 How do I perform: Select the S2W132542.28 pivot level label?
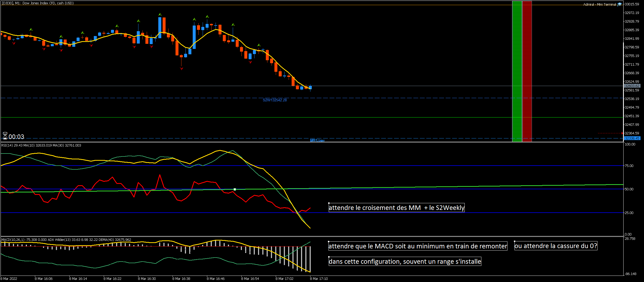tap(274, 100)
